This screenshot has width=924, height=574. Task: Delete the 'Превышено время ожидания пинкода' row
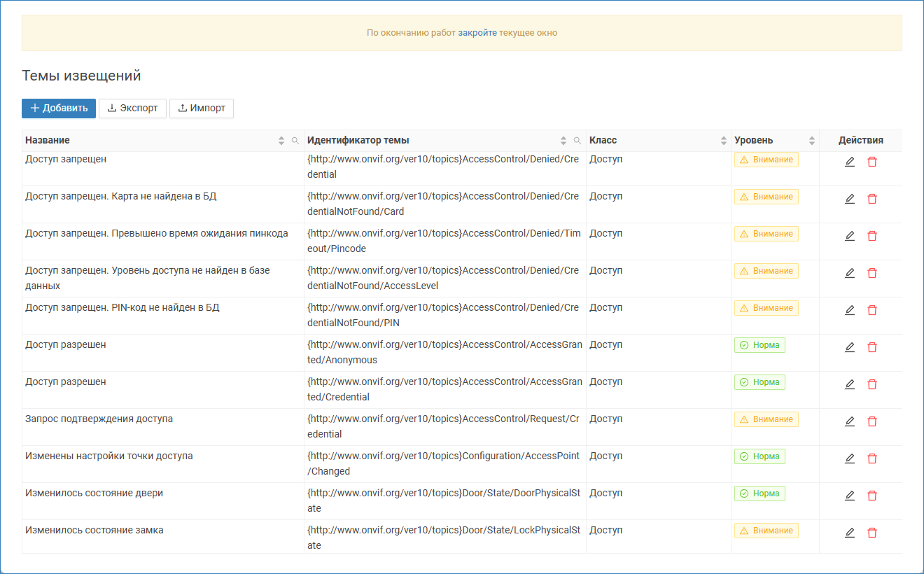tap(872, 236)
